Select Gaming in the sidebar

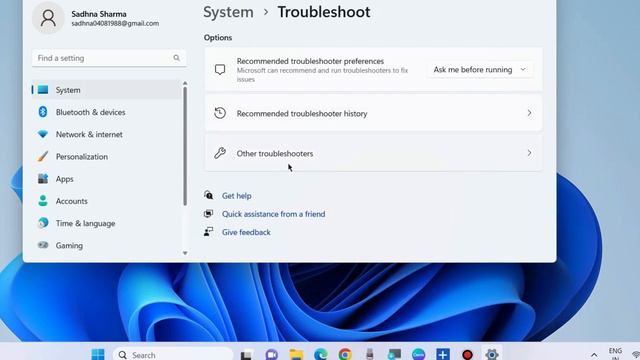pos(106,245)
